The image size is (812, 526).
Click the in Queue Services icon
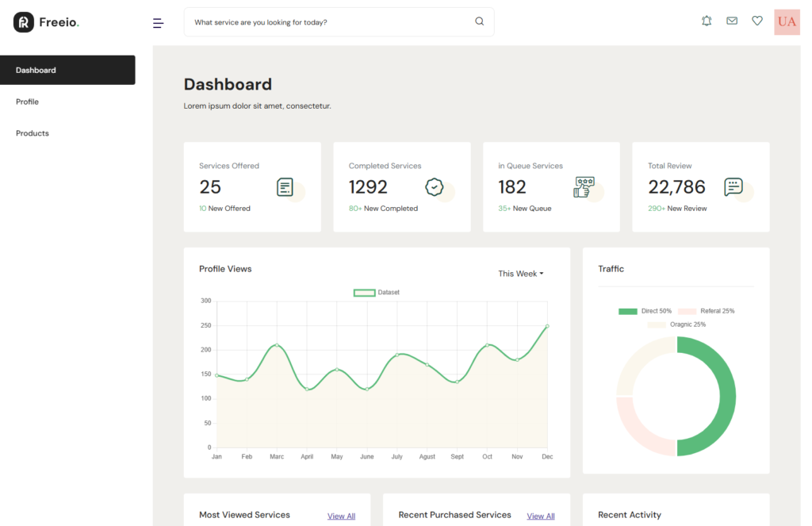(x=584, y=187)
